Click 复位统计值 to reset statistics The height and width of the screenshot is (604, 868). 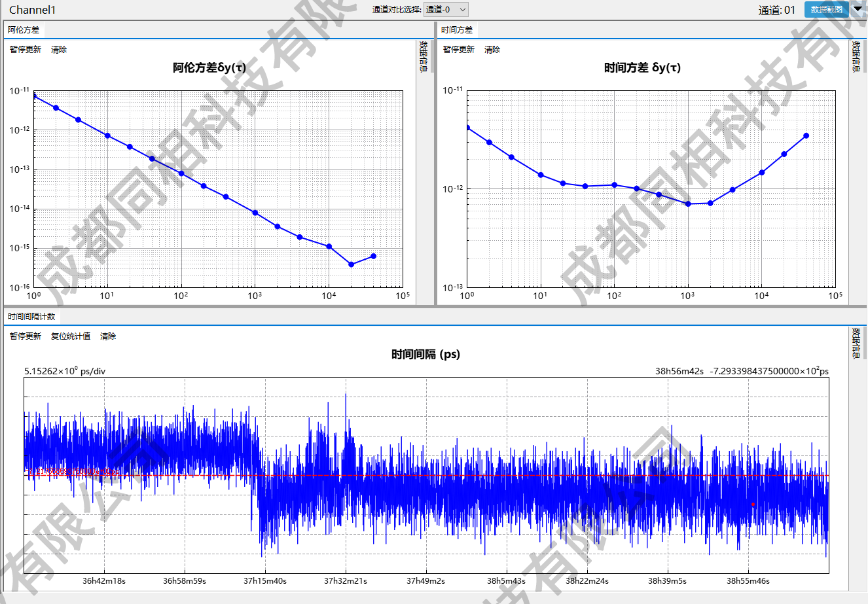(71, 336)
